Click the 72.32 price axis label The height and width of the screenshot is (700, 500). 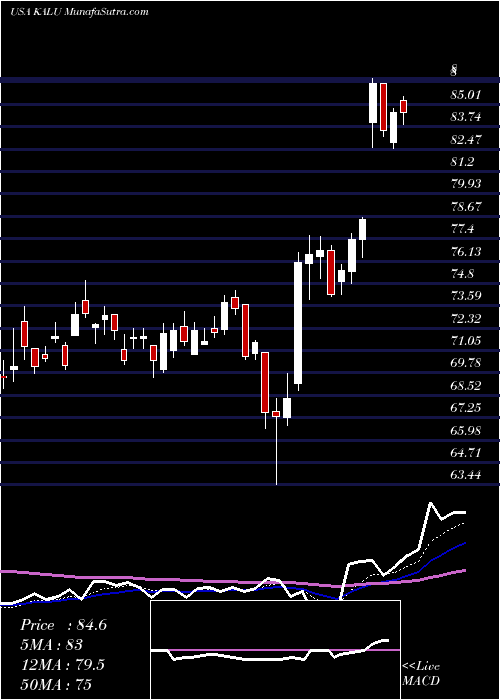coord(466,318)
